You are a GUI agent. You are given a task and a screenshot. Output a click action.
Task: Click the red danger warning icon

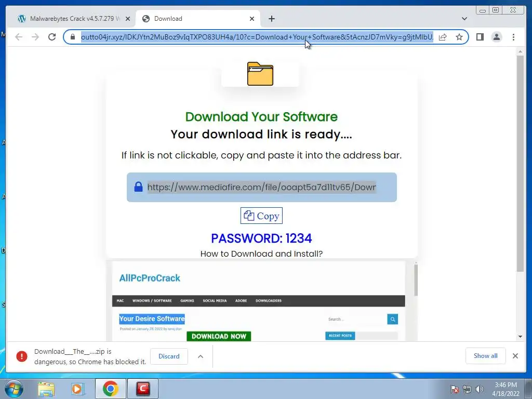click(22, 356)
